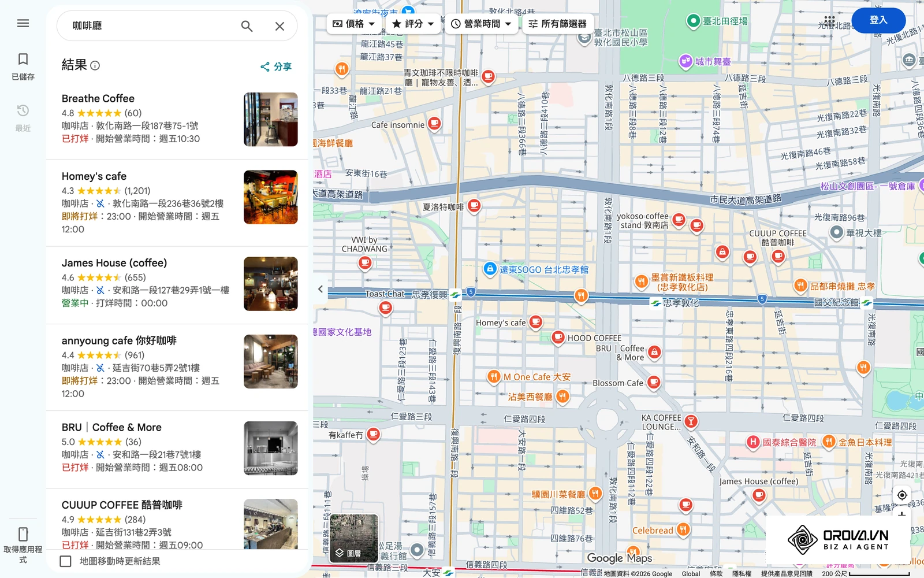Screen dimensions: 924x578
Task: Click Breathe Coffee photo thumbnail
Action: click(x=271, y=120)
